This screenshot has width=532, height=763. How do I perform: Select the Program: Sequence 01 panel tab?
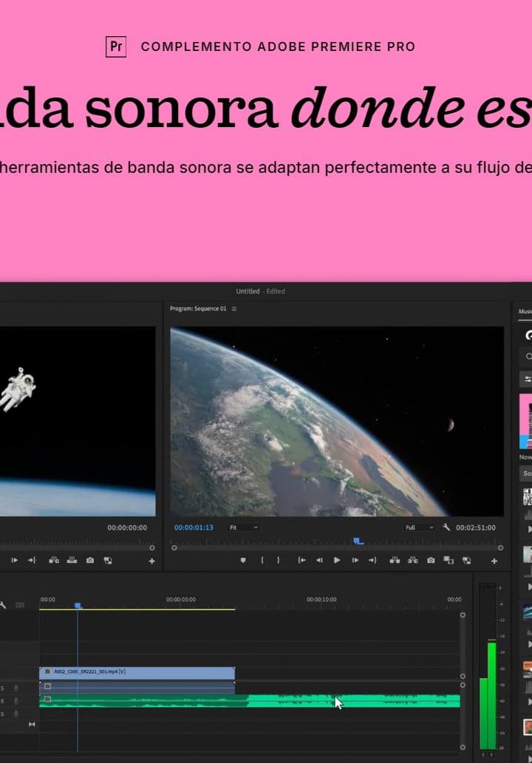tap(198, 309)
